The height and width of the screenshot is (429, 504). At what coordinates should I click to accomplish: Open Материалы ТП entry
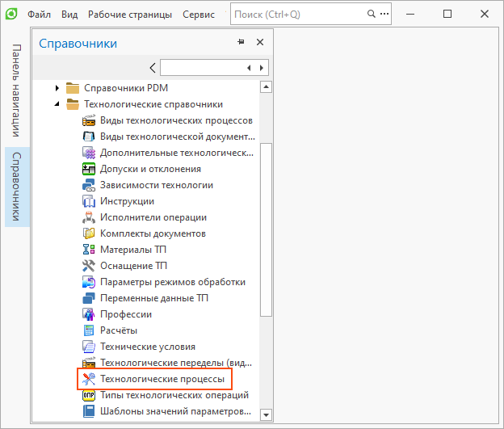(x=133, y=250)
